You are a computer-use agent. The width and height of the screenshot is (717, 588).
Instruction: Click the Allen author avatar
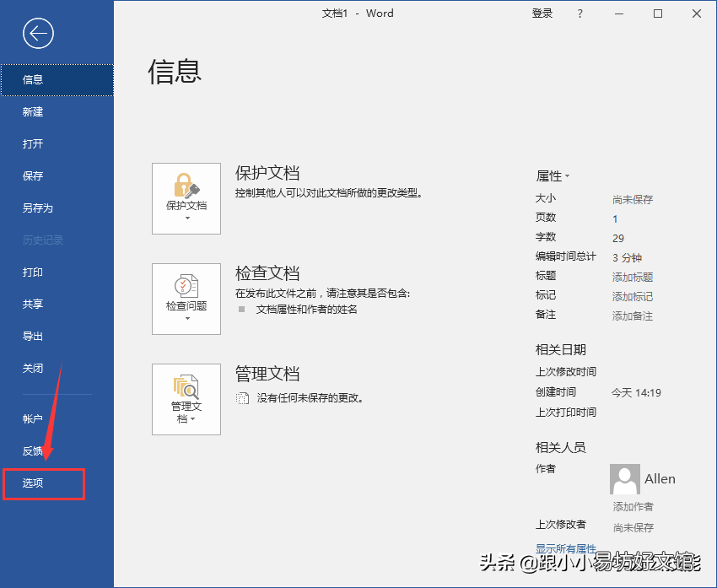tap(624, 479)
